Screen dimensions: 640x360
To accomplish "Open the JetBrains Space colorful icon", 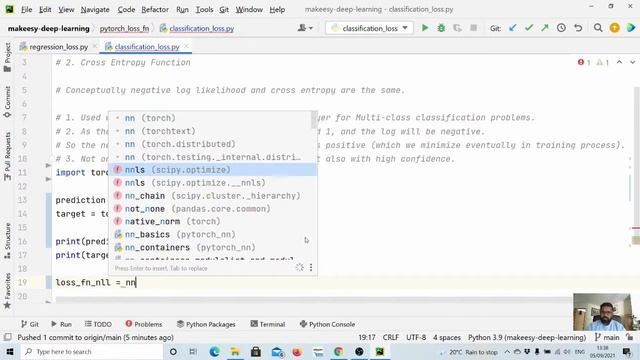I will 631,28.
